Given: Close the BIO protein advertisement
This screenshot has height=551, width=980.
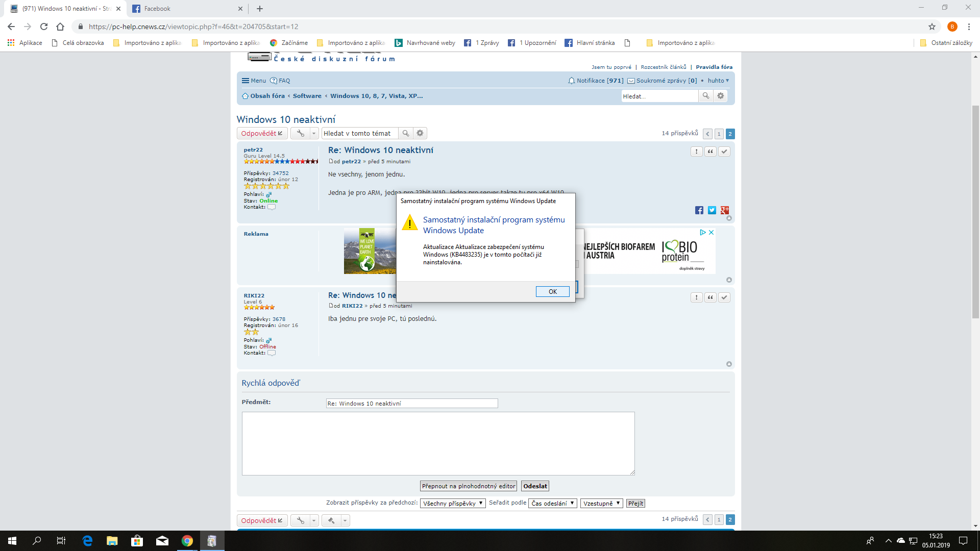Looking at the screenshot, I should 711,232.
